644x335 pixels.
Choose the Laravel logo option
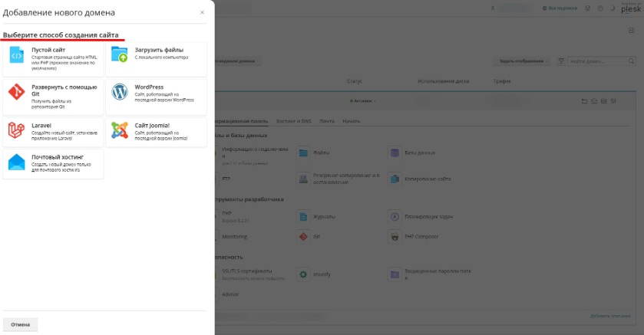point(16,130)
